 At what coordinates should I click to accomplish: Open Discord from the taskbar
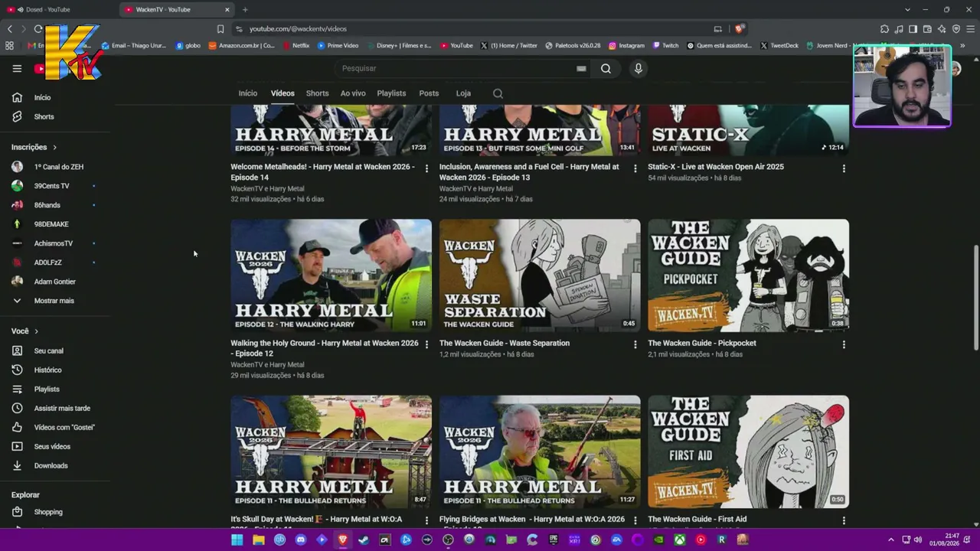[300, 540]
